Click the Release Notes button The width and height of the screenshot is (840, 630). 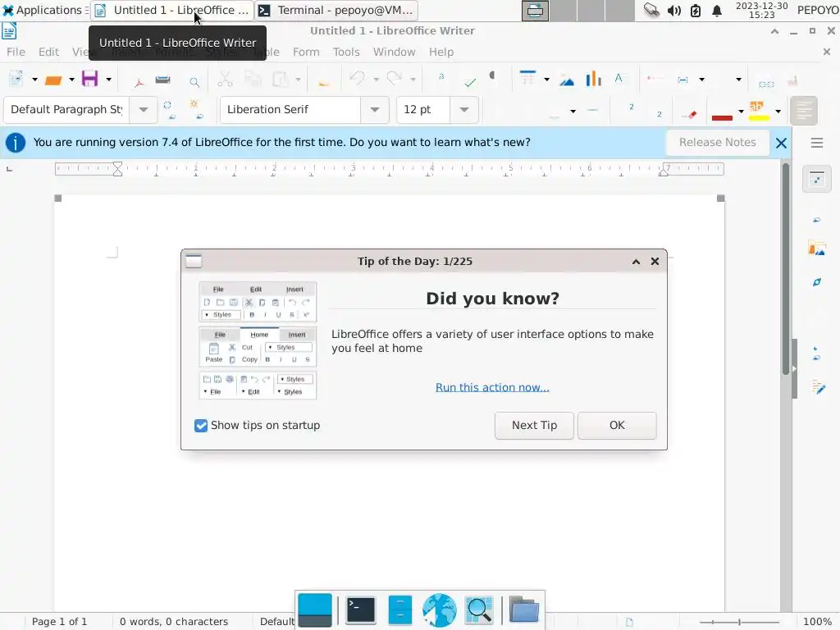click(x=717, y=143)
